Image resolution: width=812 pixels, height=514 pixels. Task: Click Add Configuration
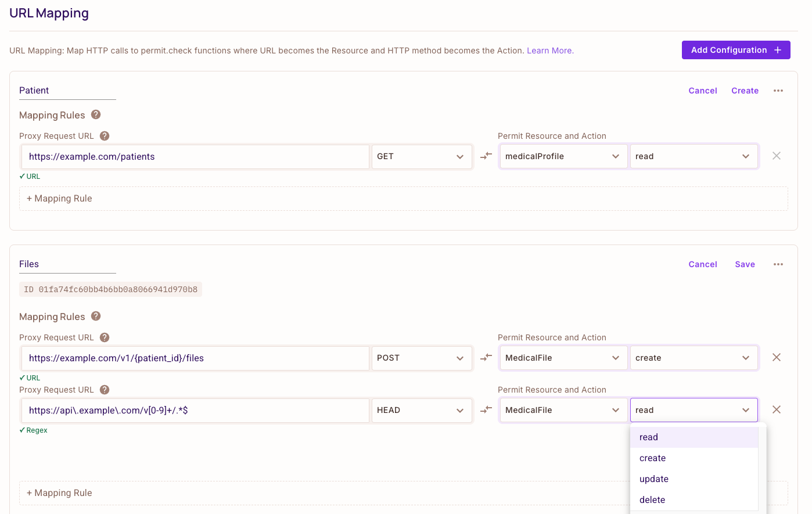[735, 50]
